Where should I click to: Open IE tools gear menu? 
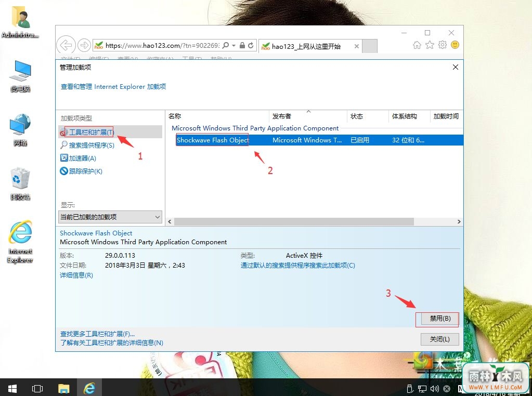click(443, 45)
